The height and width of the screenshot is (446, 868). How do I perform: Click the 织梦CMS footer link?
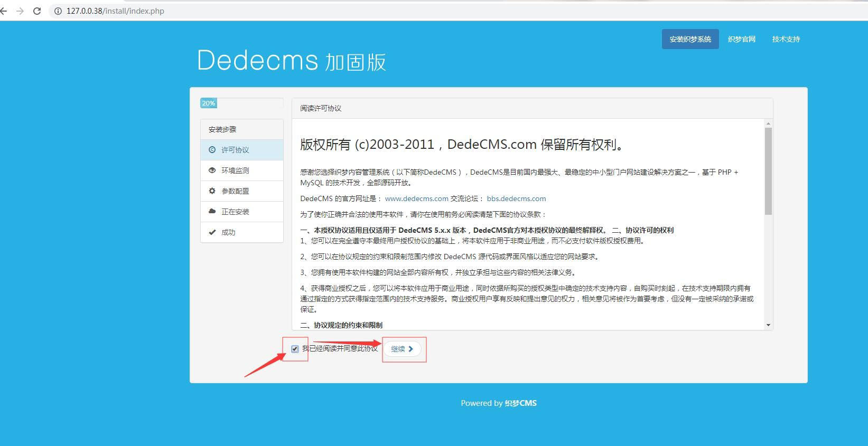[x=520, y=403]
